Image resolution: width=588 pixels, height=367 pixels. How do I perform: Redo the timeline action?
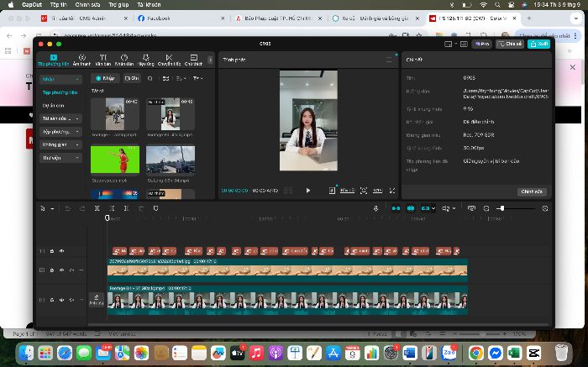click(x=82, y=208)
